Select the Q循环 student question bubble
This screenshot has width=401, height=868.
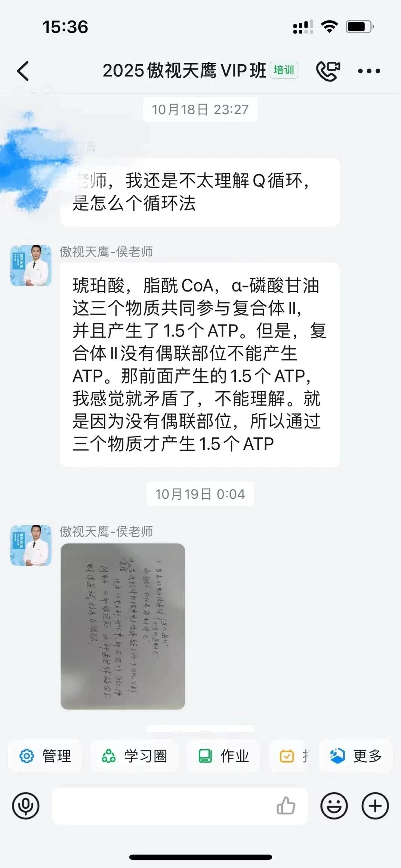pyautogui.click(x=200, y=192)
